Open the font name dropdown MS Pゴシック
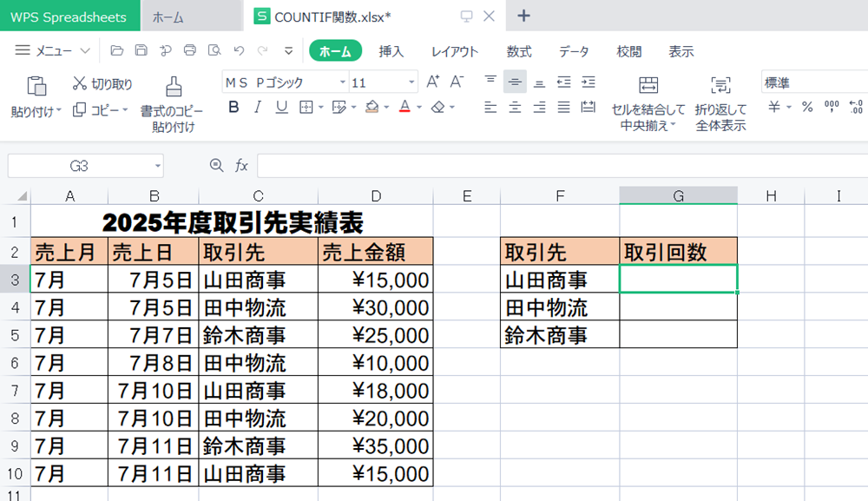Image resolution: width=868 pixels, height=501 pixels. [x=343, y=82]
